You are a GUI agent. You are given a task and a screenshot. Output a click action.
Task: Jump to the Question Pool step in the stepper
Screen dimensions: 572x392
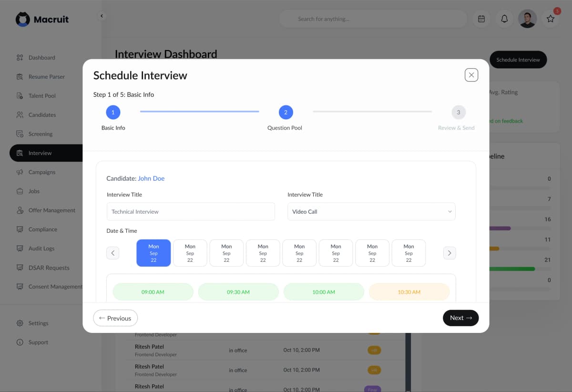coord(285,112)
